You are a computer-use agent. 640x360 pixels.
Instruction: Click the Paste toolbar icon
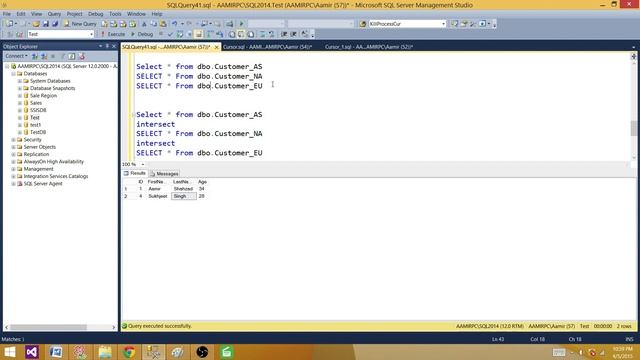click(x=163, y=24)
